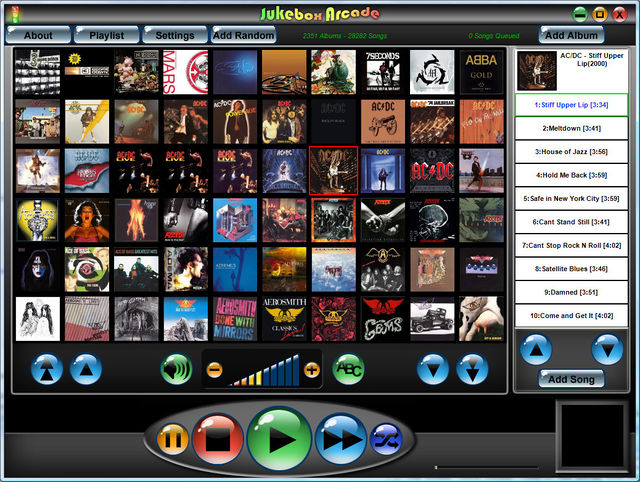Open Settings

[x=174, y=35]
